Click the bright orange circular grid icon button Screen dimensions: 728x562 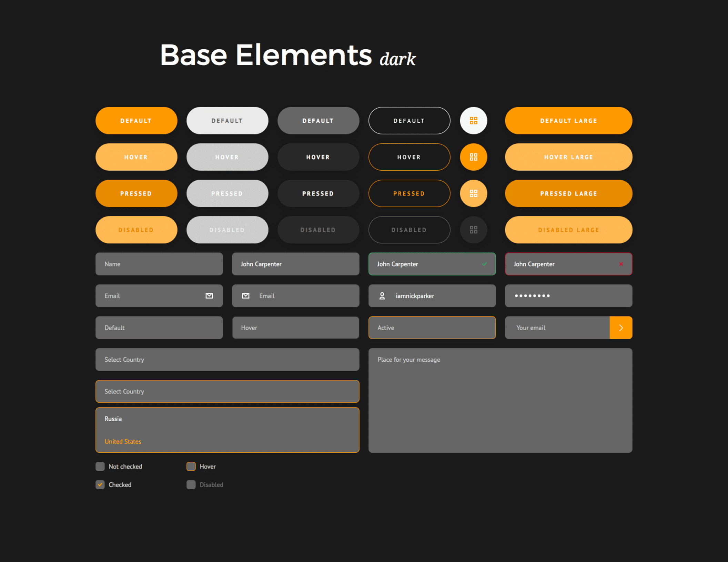473,157
